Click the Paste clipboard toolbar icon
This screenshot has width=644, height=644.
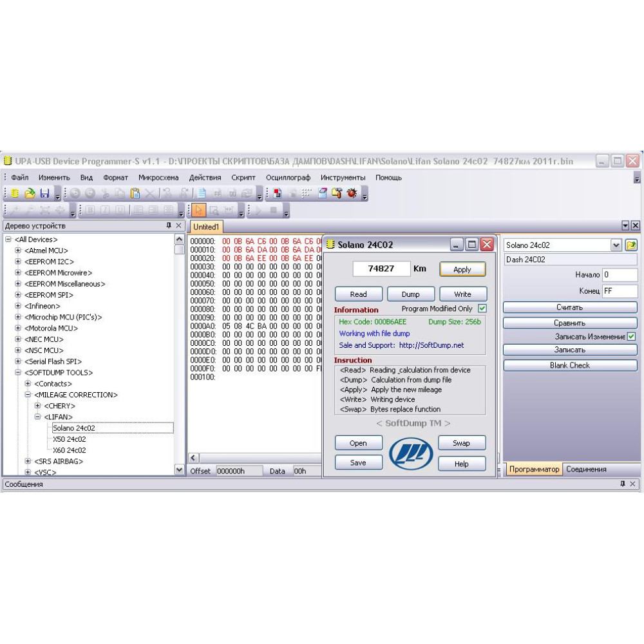(135, 193)
